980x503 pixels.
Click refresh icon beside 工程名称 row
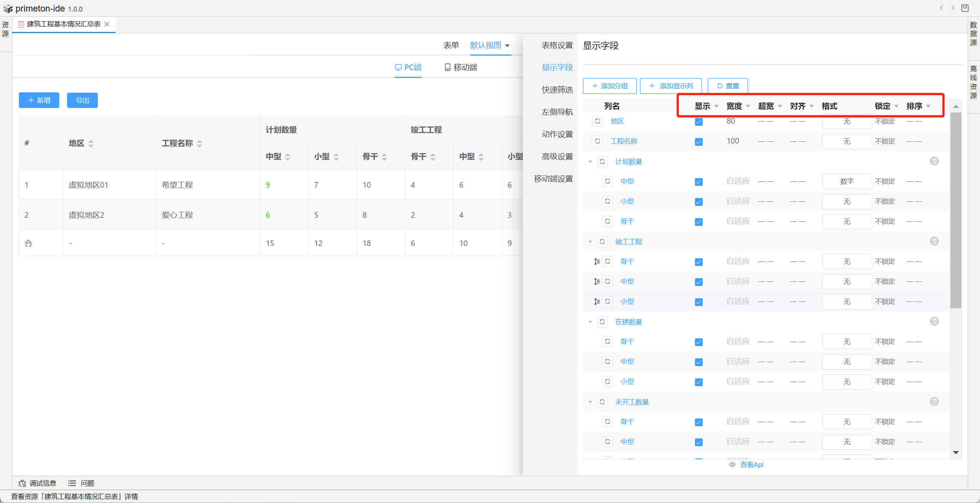tap(597, 141)
